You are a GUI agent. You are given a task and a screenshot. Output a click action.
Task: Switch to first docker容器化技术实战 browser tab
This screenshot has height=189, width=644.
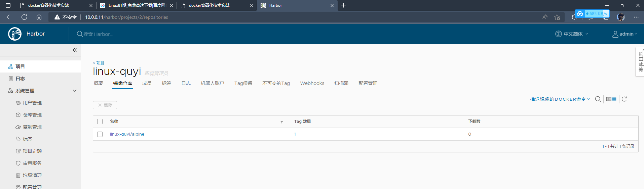click(x=56, y=5)
